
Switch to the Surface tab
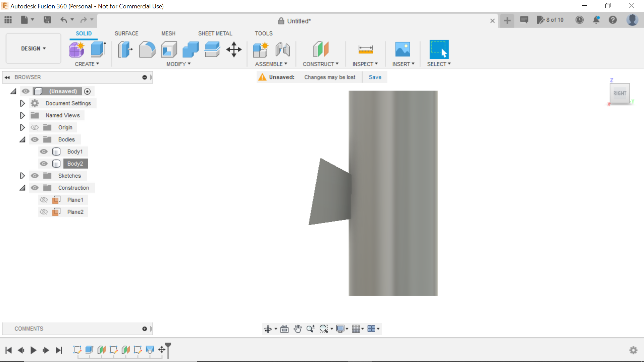tap(126, 33)
